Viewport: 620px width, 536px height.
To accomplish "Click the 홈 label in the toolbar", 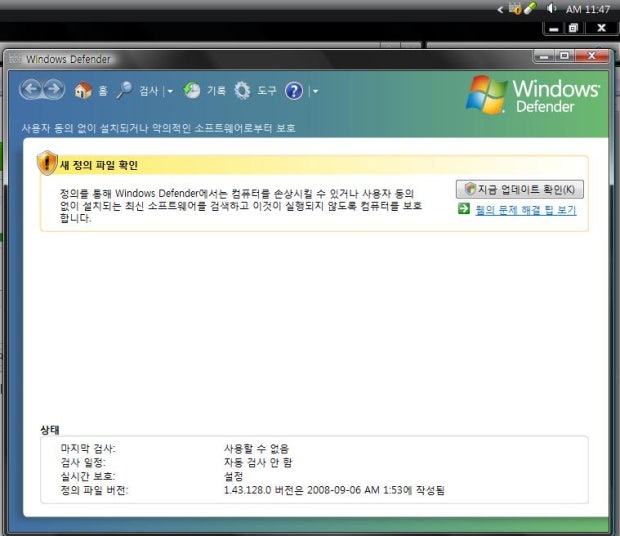I will pos(103,91).
